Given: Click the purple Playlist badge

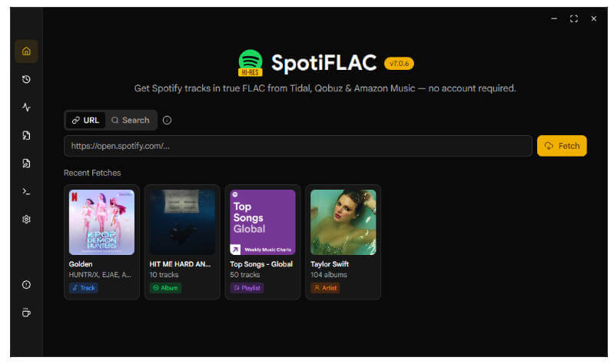Looking at the screenshot, I should [247, 288].
